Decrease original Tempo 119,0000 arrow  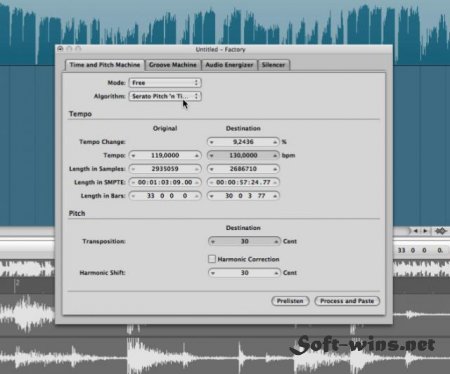133,156
